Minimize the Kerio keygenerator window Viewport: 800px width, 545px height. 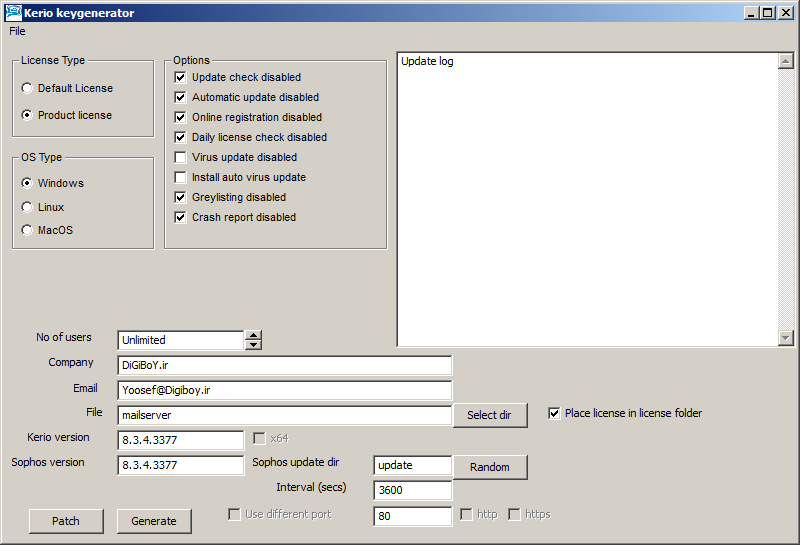coord(751,13)
